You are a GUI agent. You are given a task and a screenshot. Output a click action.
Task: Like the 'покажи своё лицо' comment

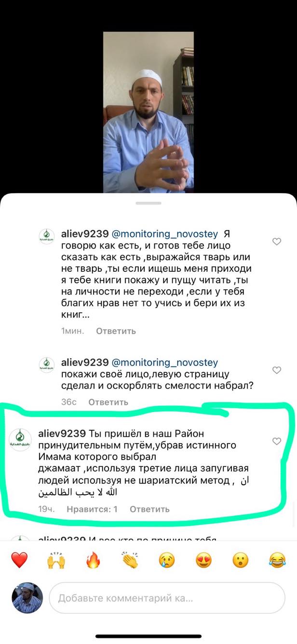277,370
